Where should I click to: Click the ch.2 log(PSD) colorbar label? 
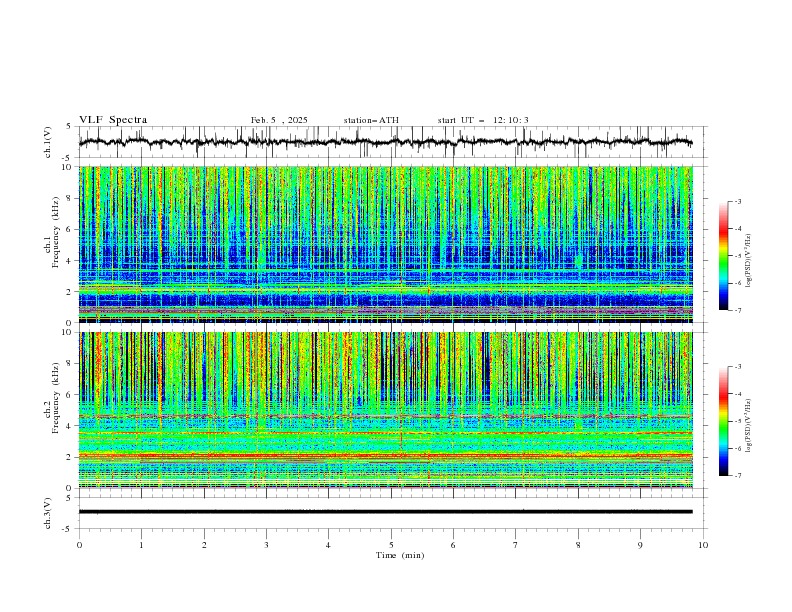pos(748,426)
